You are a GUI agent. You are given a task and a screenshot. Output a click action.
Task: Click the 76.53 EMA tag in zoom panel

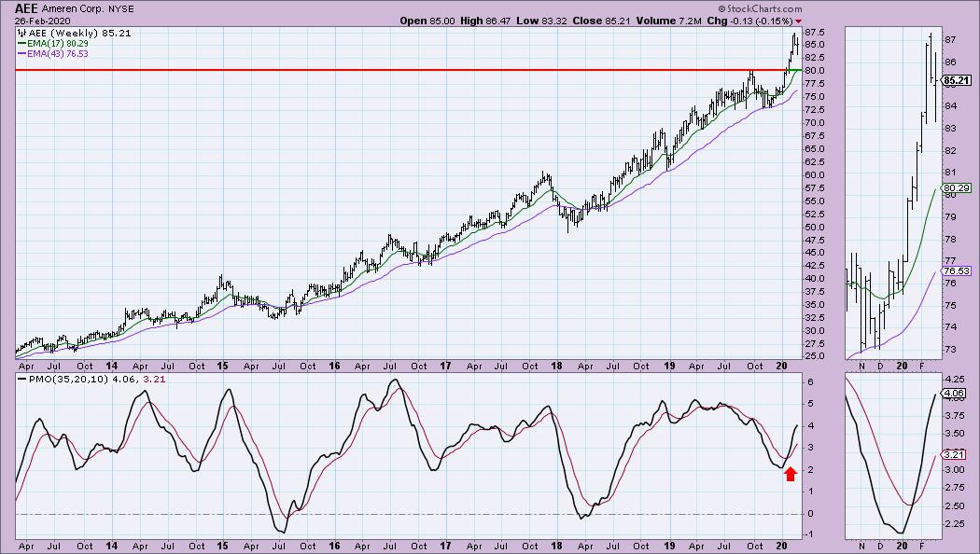pyautogui.click(x=957, y=271)
